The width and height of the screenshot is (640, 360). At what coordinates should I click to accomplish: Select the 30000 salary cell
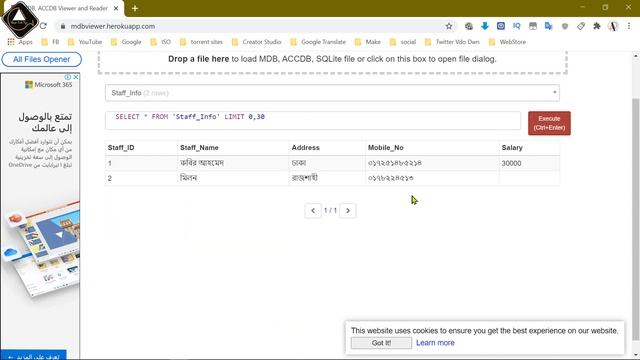pos(529,163)
